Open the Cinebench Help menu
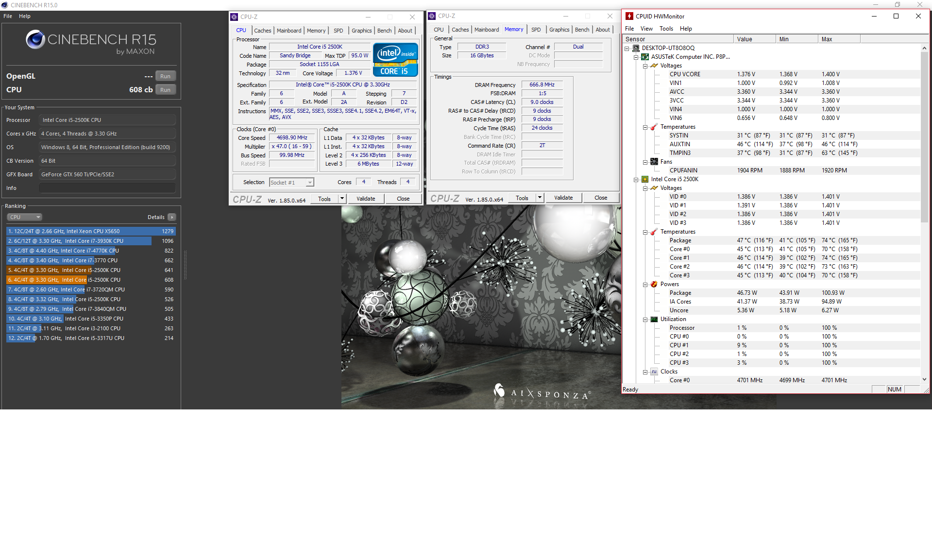Screen dimensions: 932x560 pyautogui.click(x=25, y=16)
